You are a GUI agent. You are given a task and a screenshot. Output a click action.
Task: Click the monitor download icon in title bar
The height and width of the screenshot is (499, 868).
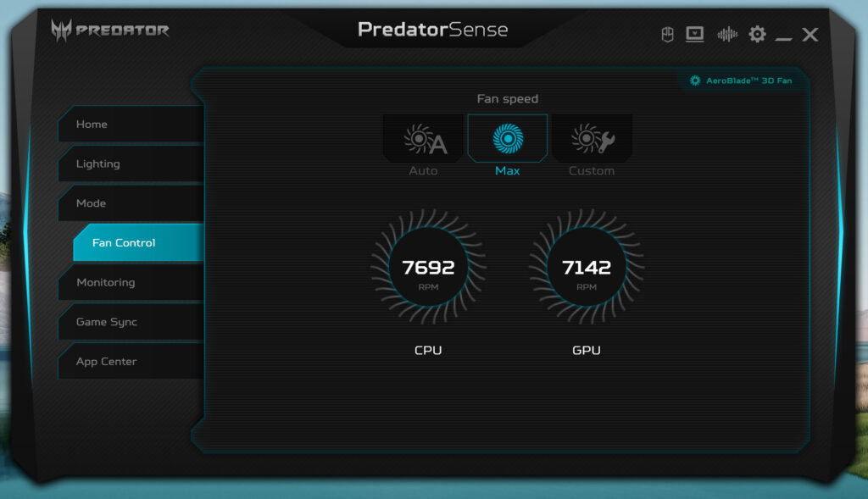click(695, 35)
